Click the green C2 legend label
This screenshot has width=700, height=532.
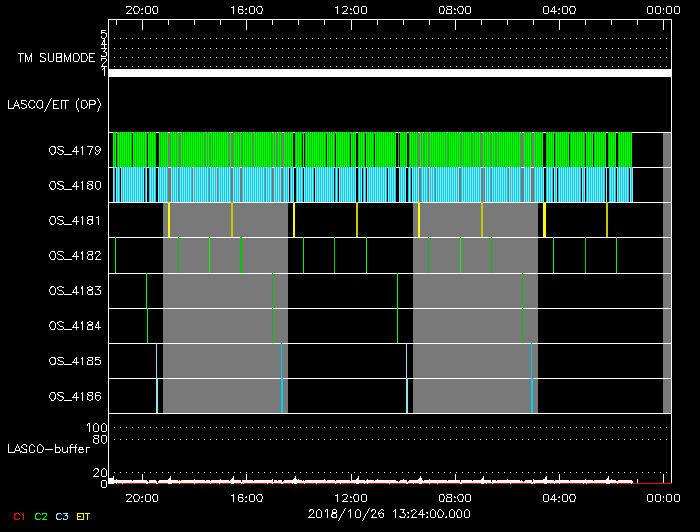point(41,515)
